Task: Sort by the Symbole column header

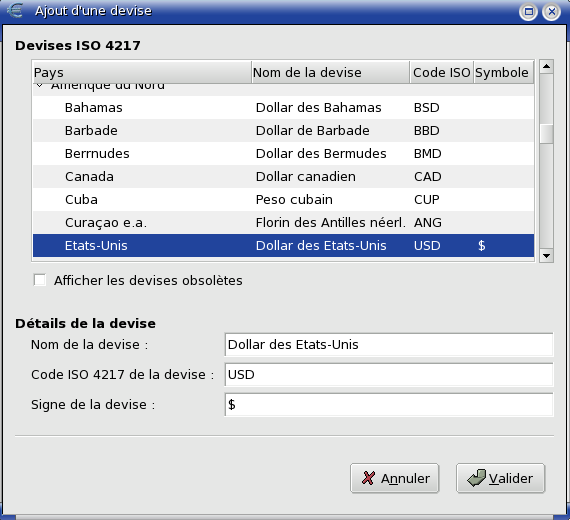Action: pyautogui.click(x=503, y=72)
